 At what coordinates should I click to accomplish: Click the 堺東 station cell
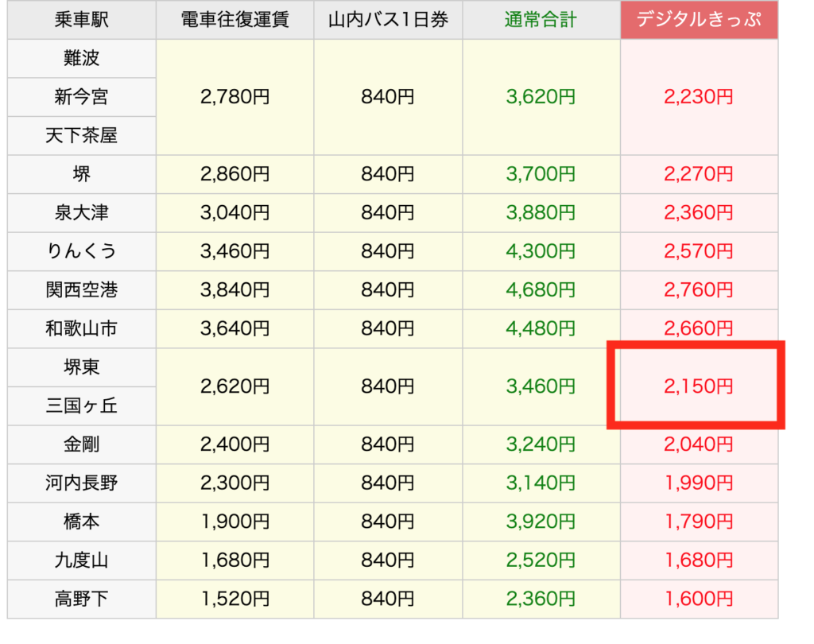81,367
